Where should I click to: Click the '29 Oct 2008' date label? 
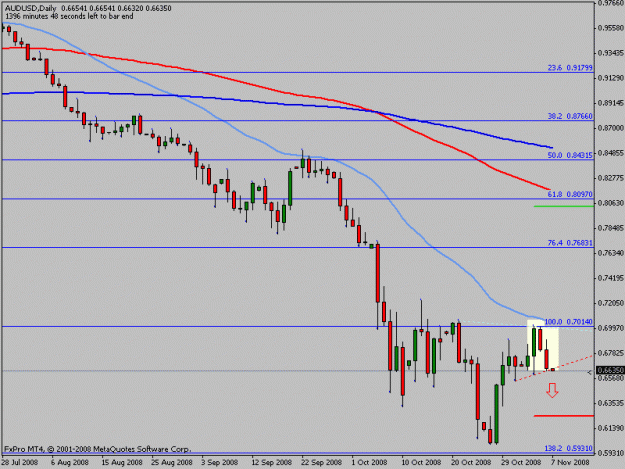(521, 462)
